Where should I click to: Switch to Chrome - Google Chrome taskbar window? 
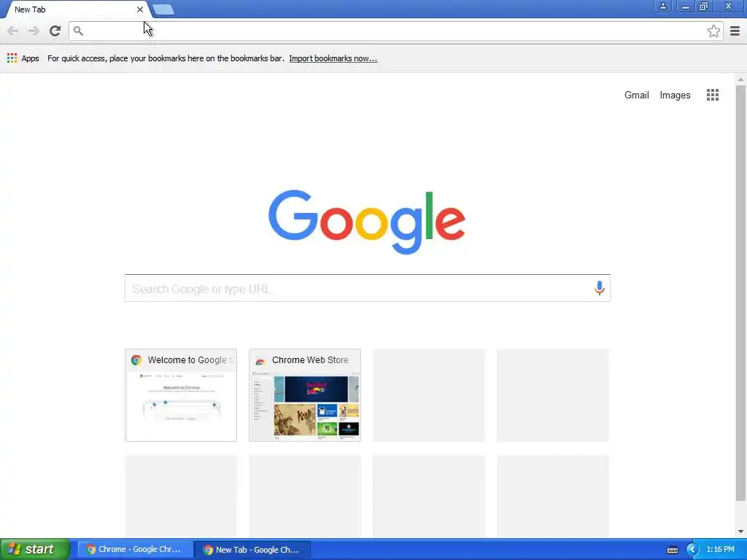click(x=135, y=550)
